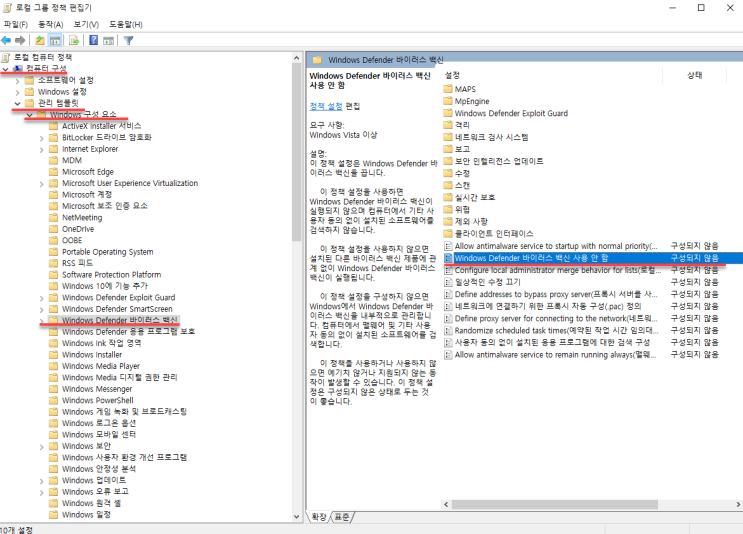Open the 파일(F) menu
The image size is (743, 534).
coord(16,24)
